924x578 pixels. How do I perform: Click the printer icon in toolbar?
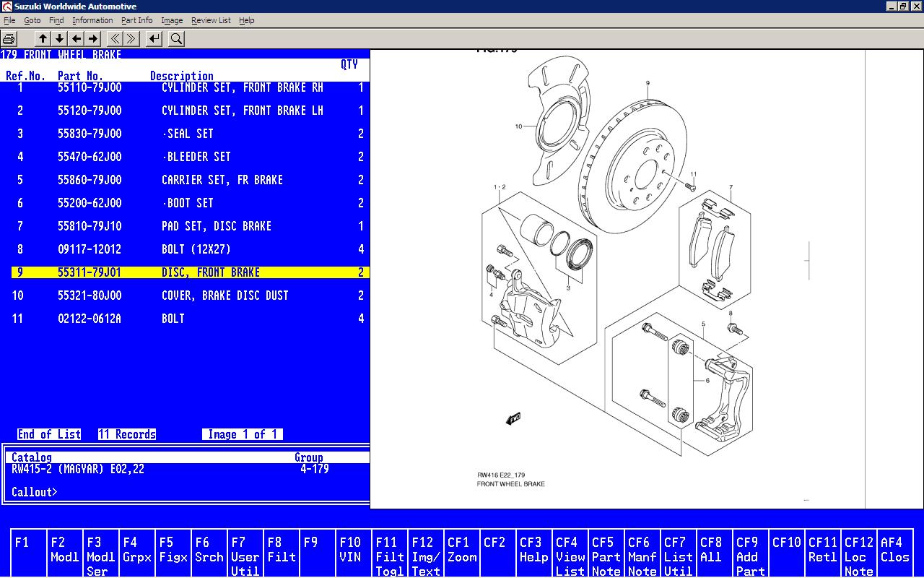point(9,39)
